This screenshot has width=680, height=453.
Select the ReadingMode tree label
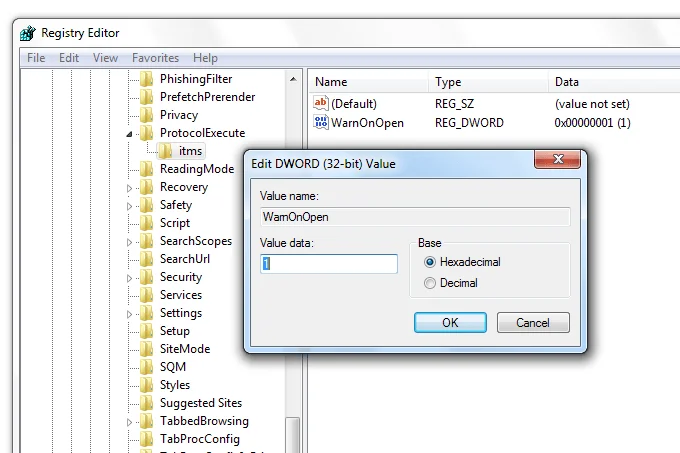(197, 169)
